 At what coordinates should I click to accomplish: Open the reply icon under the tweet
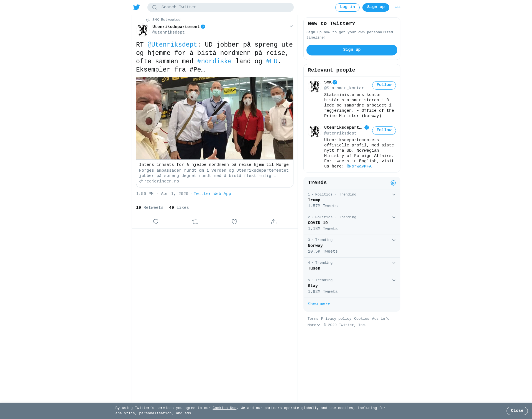click(x=156, y=222)
